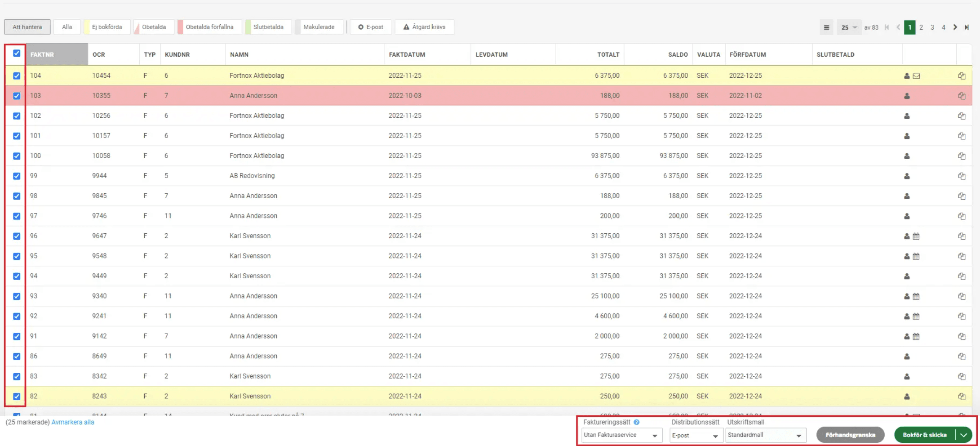Uncheck the checkbox for invoice 96
Screen dimensions: 980x446
coord(17,236)
